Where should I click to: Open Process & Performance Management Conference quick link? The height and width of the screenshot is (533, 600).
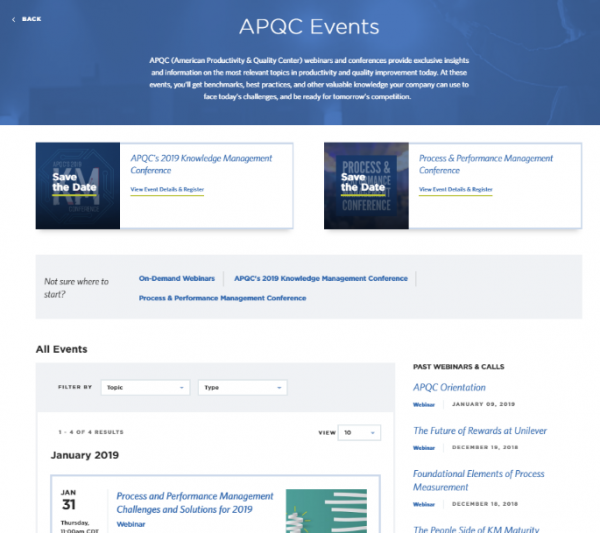click(x=222, y=298)
